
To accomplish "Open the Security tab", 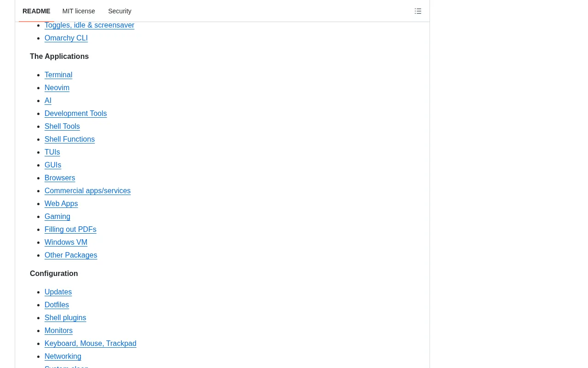I will [x=119, y=11].
